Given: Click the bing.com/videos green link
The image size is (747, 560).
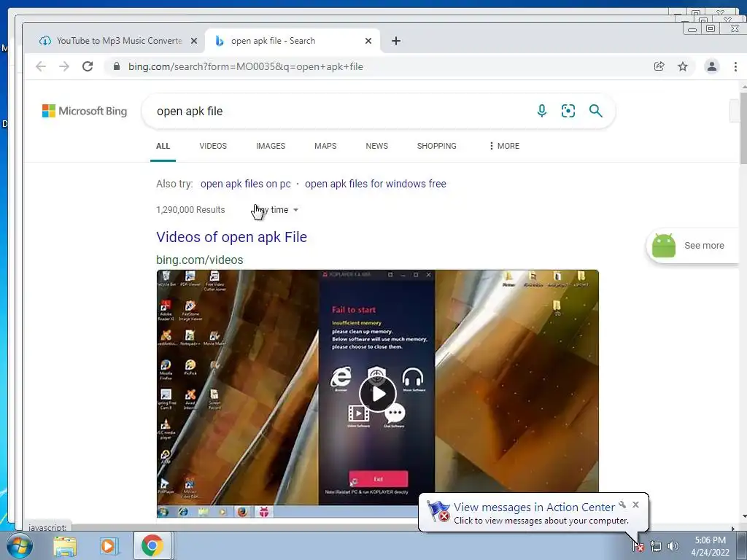Looking at the screenshot, I should (x=200, y=260).
